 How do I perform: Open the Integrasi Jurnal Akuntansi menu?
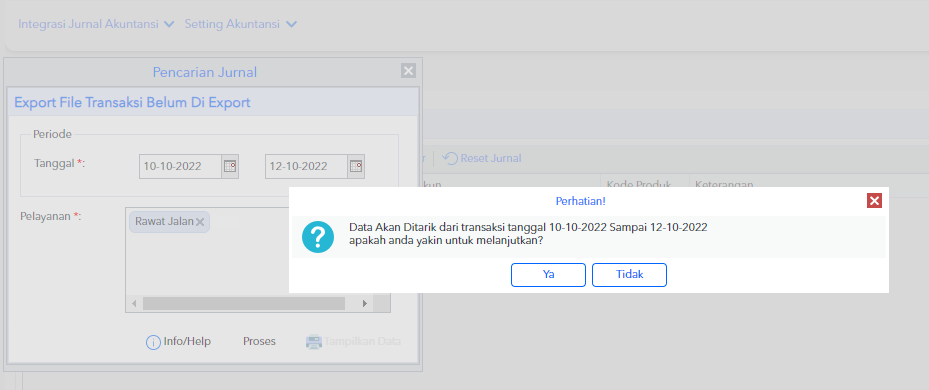[96, 24]
